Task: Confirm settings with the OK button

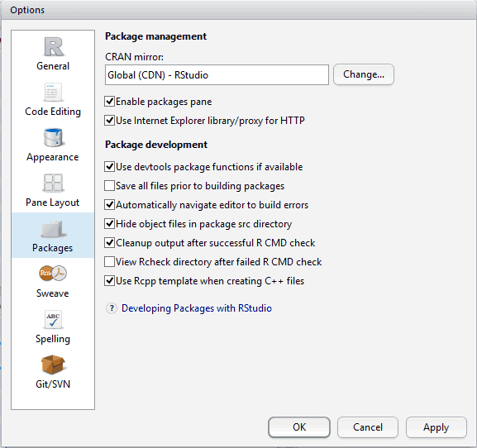Action: [299, 427]
